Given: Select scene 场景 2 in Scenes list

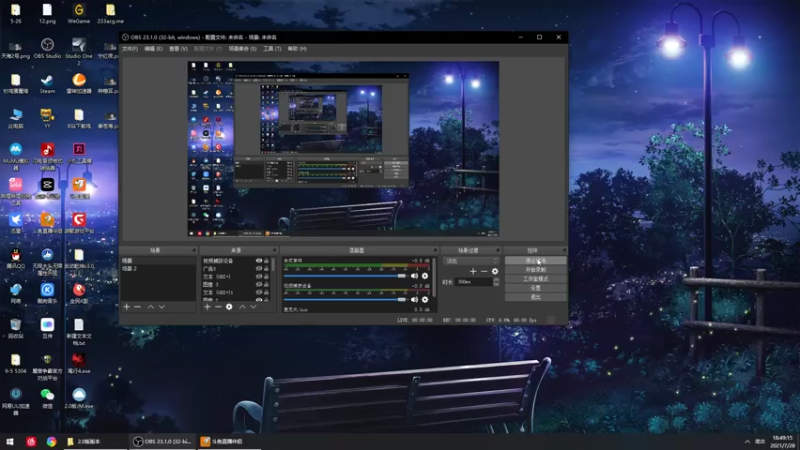Looking at the screenshot, I should tap(158, 268).
